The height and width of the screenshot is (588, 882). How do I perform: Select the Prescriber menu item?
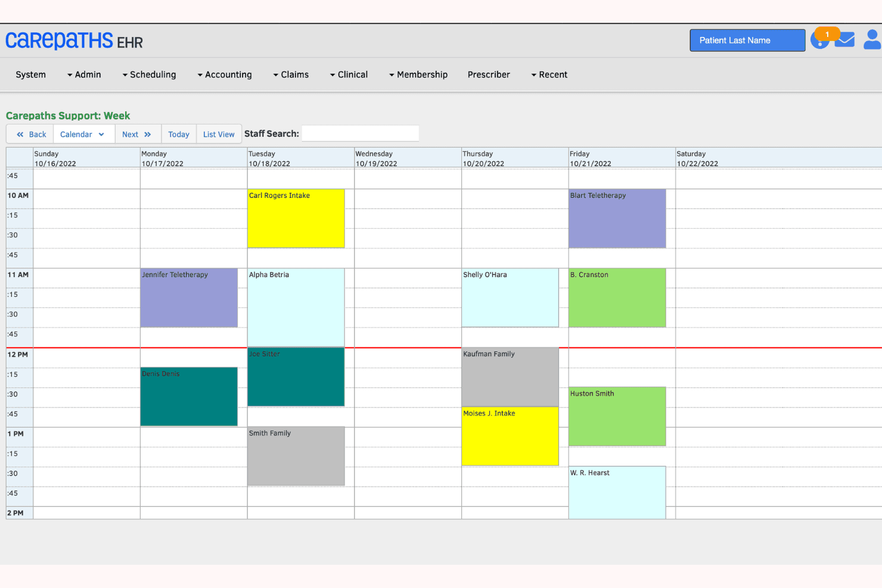click(489, 74)
